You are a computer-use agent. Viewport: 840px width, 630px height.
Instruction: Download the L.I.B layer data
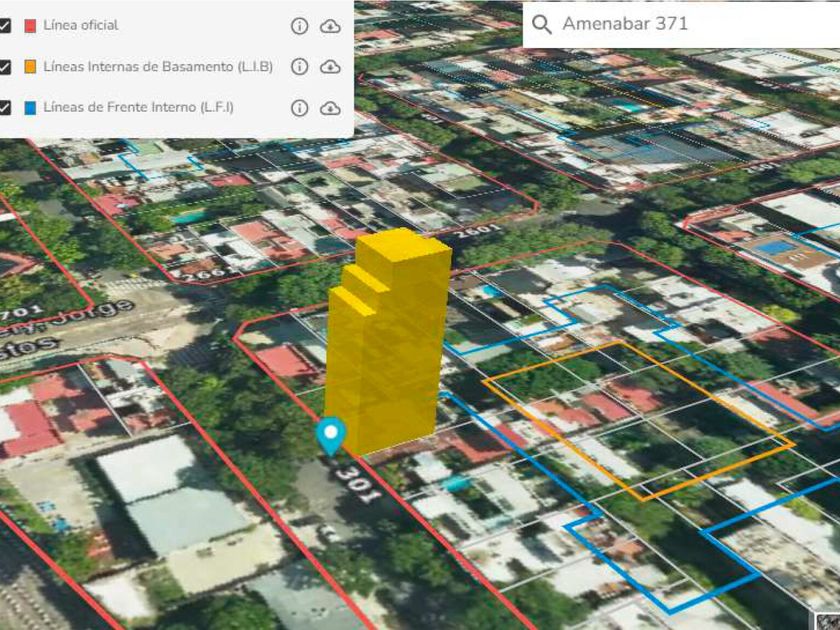point(330,67)
